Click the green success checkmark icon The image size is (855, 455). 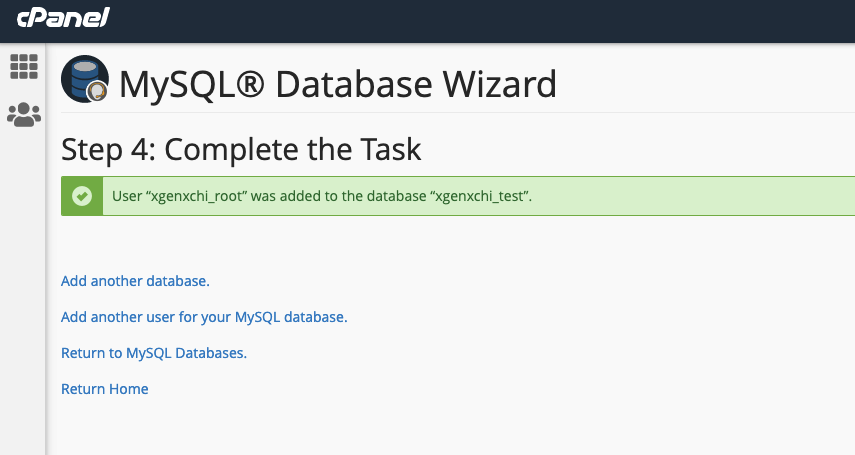pyautogui.click(x=82, y=196)
